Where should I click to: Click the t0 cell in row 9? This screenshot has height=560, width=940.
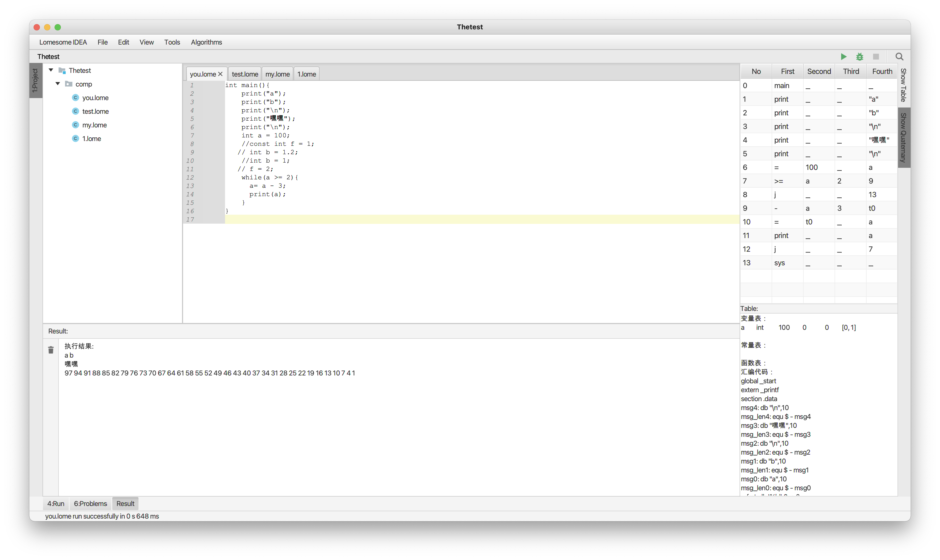tap(882, 208)
